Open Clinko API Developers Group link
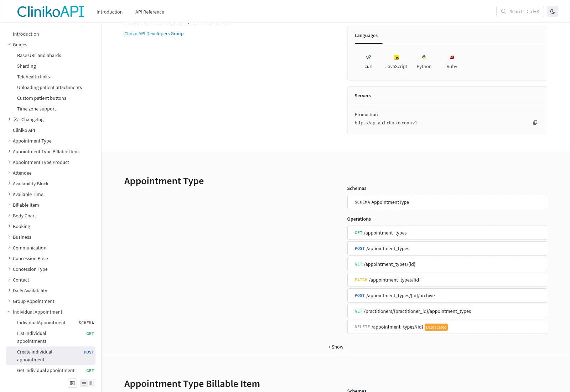The height and width of the screenshot is (392, 570). tap(154, 33)
